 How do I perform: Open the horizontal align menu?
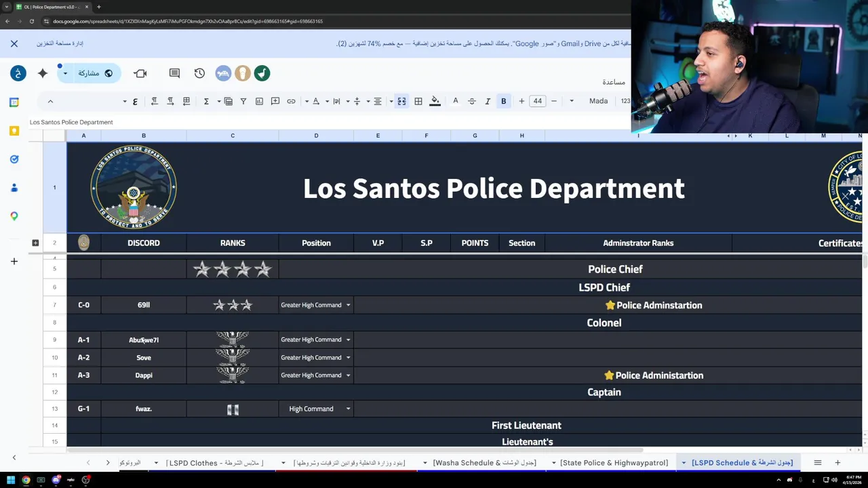pyautogui.click(x=378, y=101)
